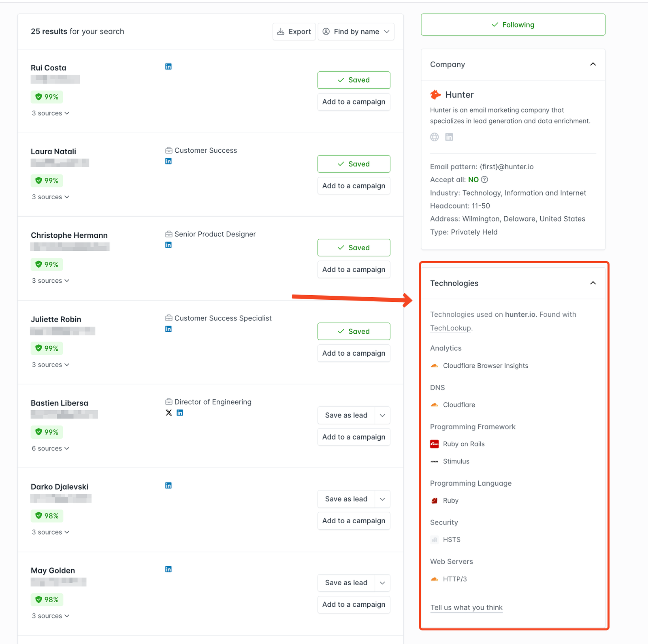Open the Tell us what you think link
The height and width of the screenshot is (644, 648).
(466, 607)
